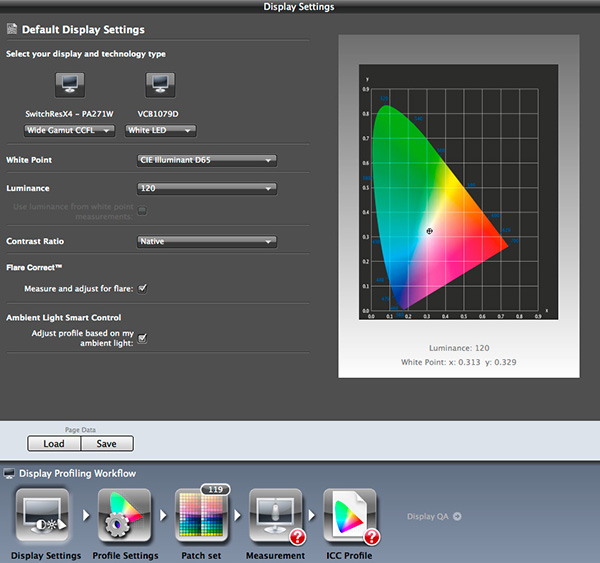
Task: Toggle ambient light profile adjustment checkbox
Action: pyautogui.click(x=143, y=338)
